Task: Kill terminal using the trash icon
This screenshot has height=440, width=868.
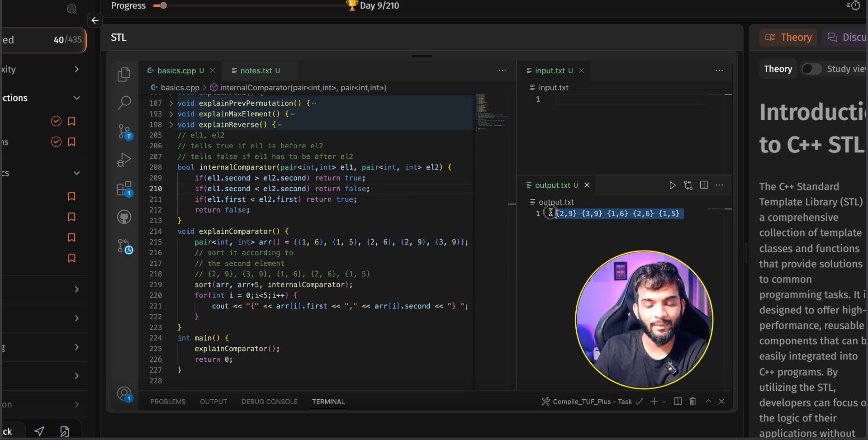Action: tap(693, 401)
